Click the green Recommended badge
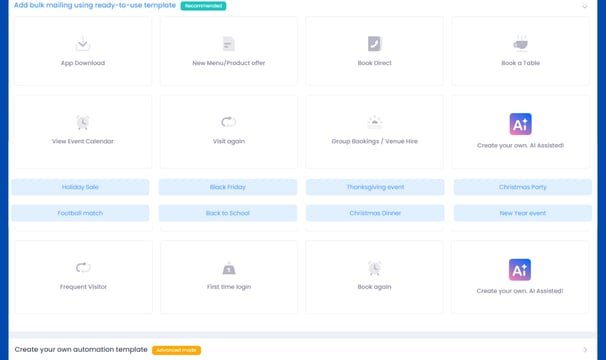The image size is (606, 360). pos(203,6)
